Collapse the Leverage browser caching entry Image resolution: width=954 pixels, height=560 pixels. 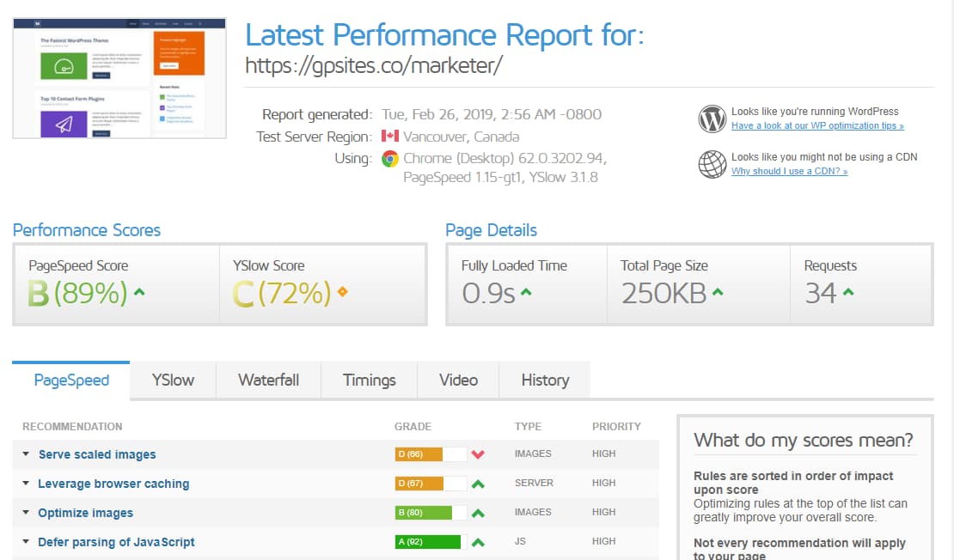[113, 484]
